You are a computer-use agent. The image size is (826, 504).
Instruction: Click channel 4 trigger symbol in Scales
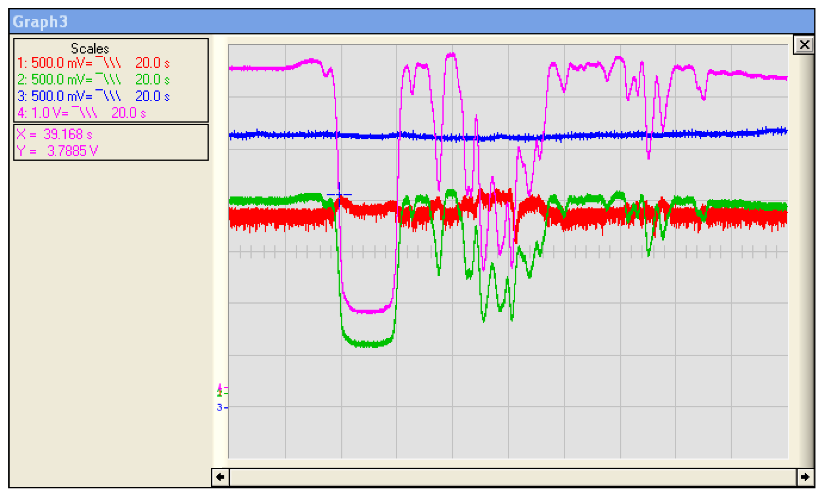(x=84, y=113)
